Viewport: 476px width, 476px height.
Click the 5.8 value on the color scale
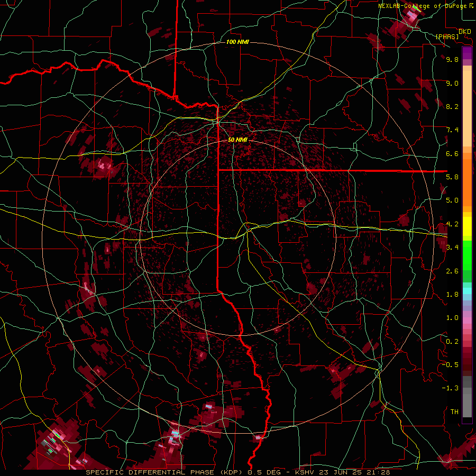coord(452,177)
